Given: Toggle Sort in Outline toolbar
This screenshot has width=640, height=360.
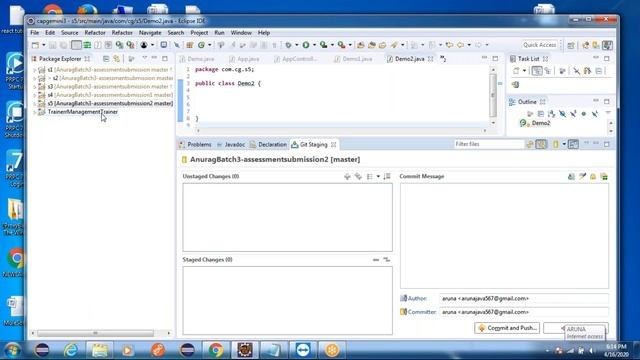Looking at the screenshot, I should [x=551, y=113].
